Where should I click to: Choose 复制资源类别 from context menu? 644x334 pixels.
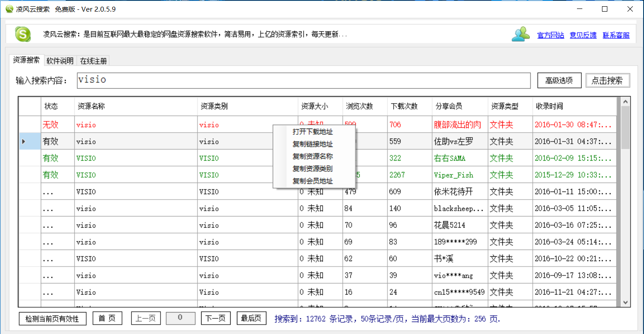pos(315,169)
